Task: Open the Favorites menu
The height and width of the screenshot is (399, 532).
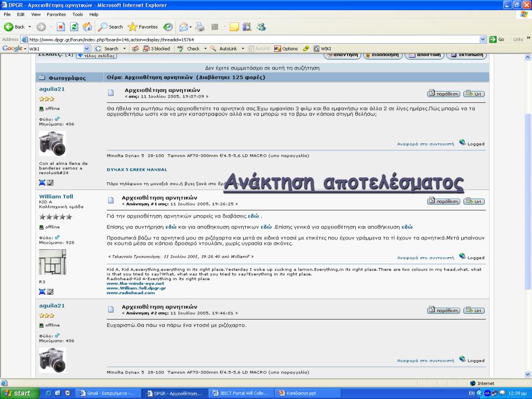Action: [x=56, y=15]
